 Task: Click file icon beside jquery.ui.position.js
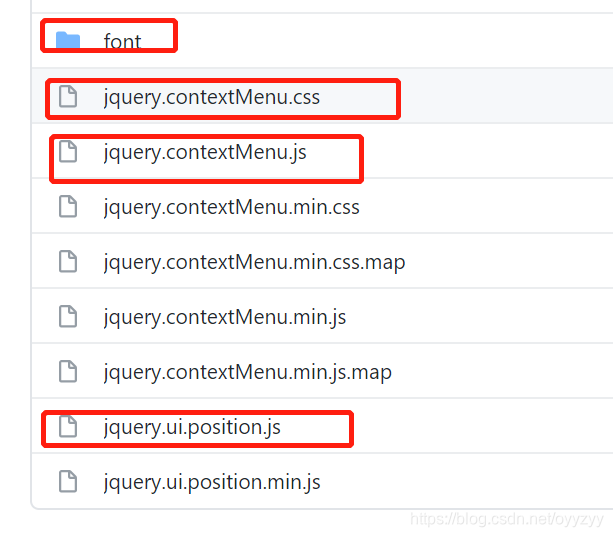[x=68, y=426]
